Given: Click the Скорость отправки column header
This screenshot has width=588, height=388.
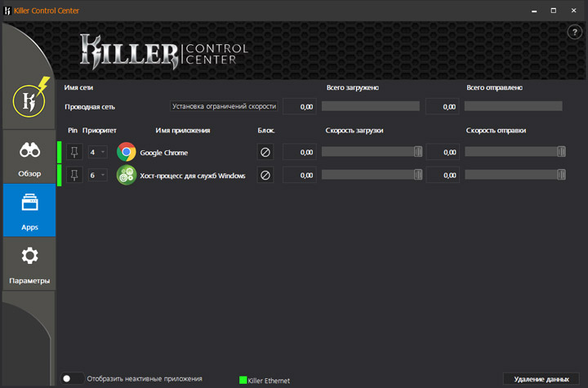Looking at the screenshot, I should click(496, 130).
